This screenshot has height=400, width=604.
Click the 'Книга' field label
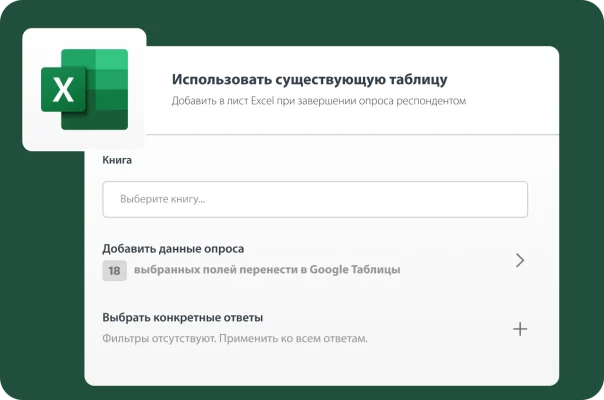click(117, 160)
